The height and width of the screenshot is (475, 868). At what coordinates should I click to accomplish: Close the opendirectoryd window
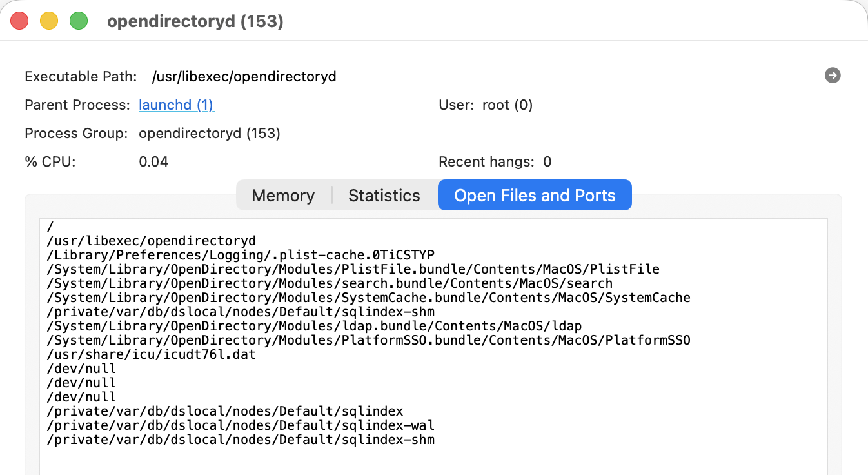[20, 21]
